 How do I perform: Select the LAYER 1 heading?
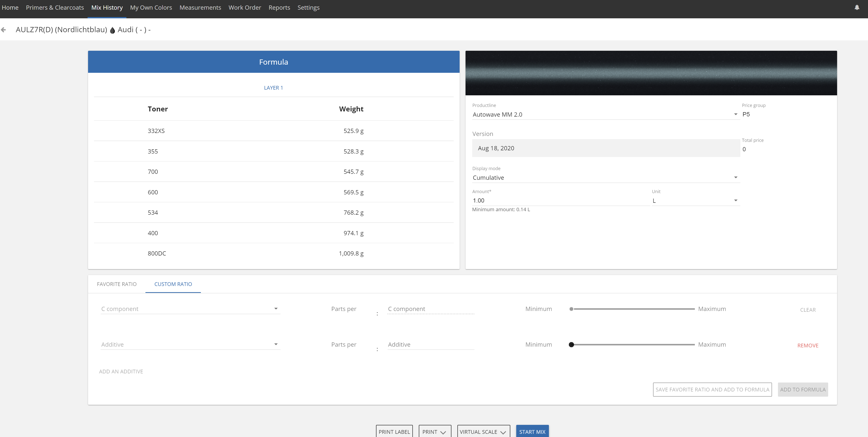pos(273,88)
